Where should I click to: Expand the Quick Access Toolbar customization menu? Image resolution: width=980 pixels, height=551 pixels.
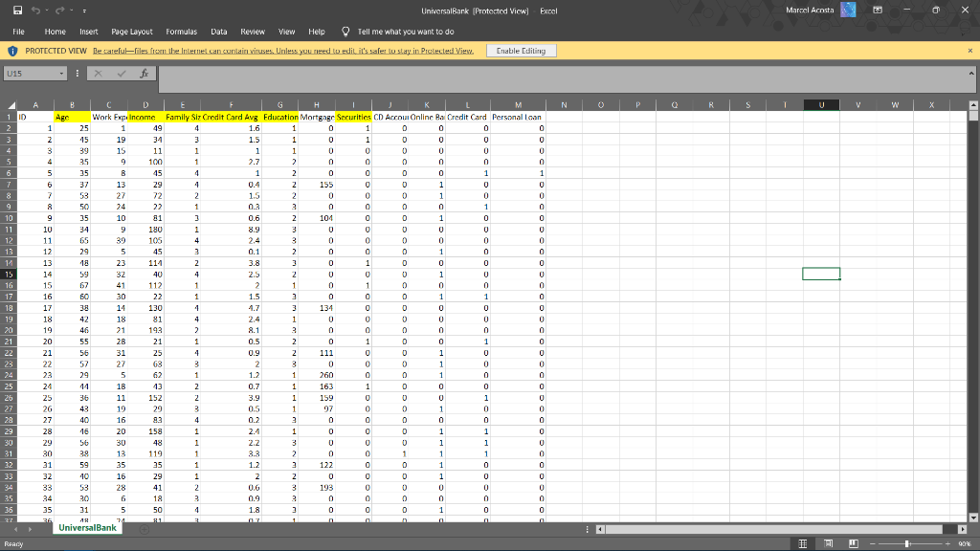coord(84,11)
